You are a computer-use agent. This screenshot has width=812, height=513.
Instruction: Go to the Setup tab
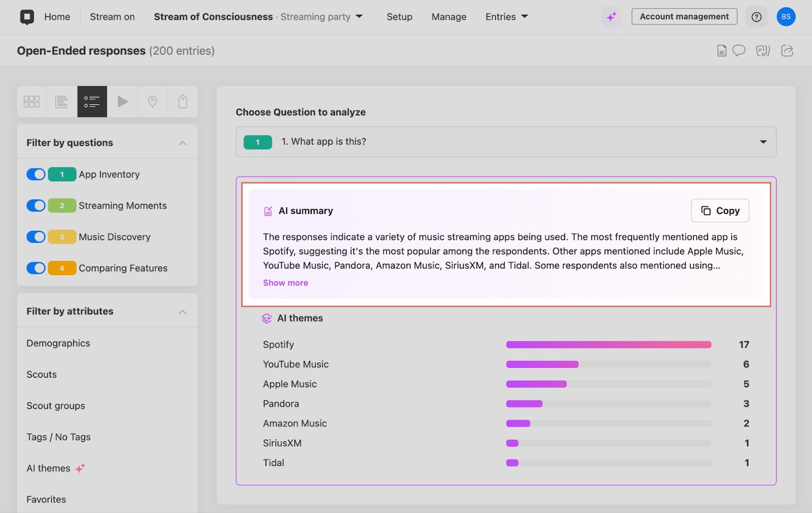tap(399, 17)
